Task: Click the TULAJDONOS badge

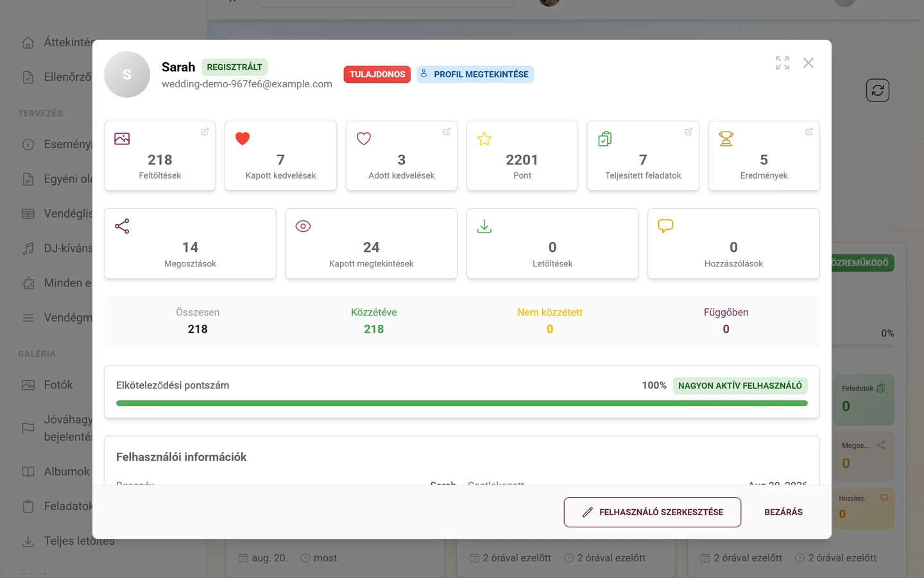Action: click(377, 74)
